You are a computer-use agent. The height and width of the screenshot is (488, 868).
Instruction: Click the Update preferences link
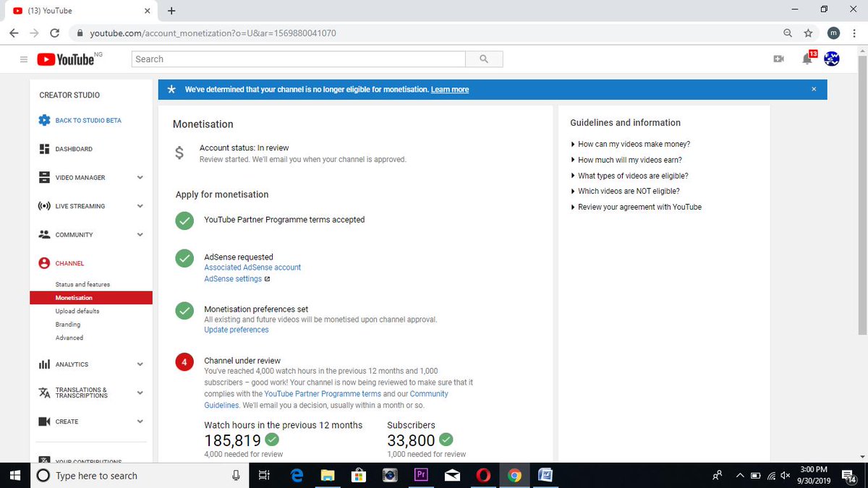click(237, 330)
